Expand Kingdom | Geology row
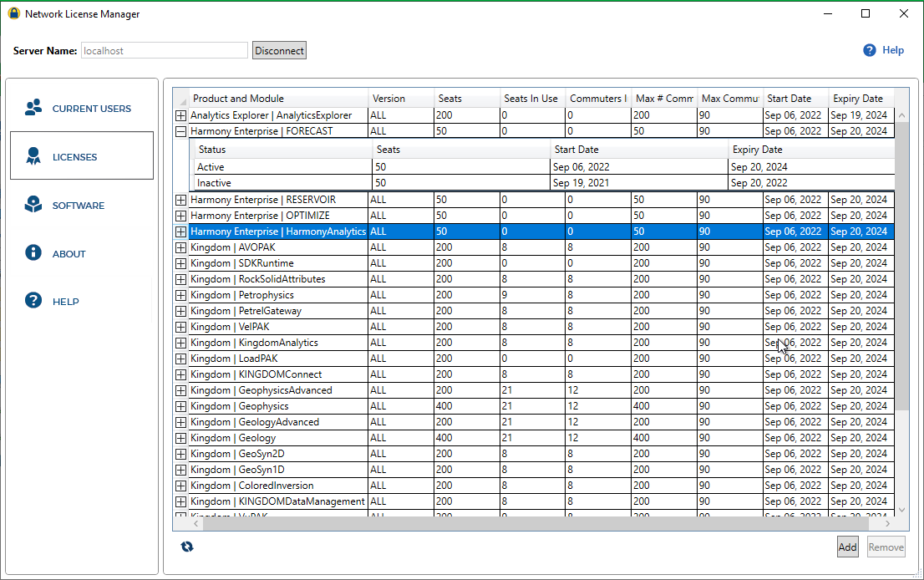 click(x=181, y=439)
